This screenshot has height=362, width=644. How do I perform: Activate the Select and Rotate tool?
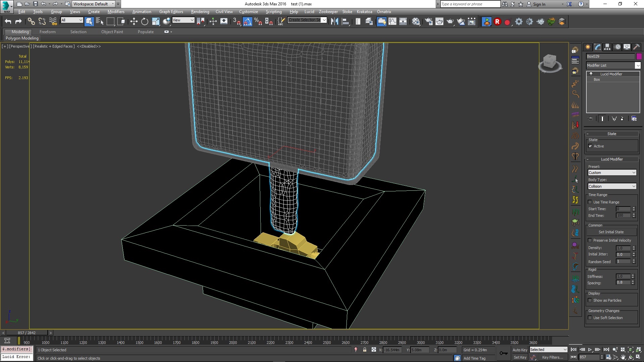pyautogui.click(x=145, y=22)
